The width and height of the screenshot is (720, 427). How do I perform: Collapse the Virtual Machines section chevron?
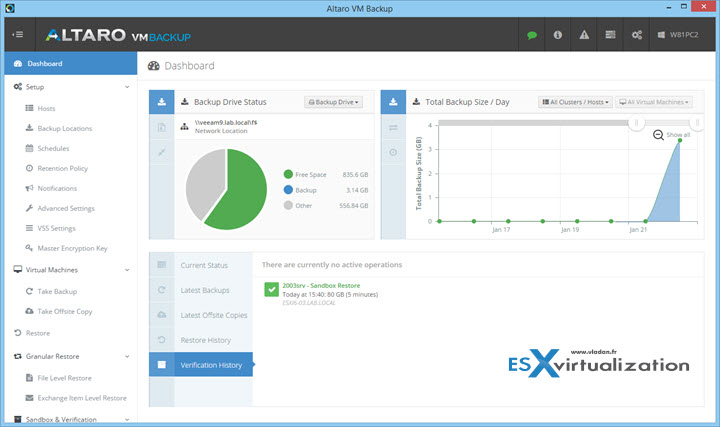coord(127,270)
